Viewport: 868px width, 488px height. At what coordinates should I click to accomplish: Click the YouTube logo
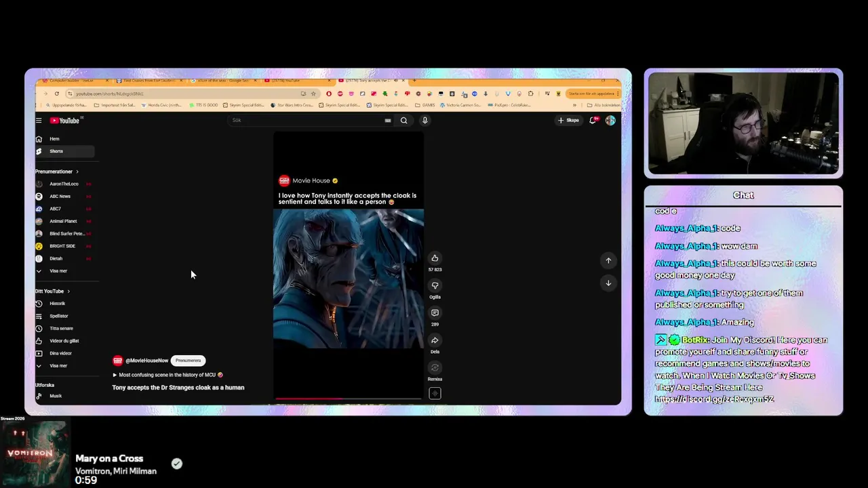pyautogui.click(x=66, y=121)
